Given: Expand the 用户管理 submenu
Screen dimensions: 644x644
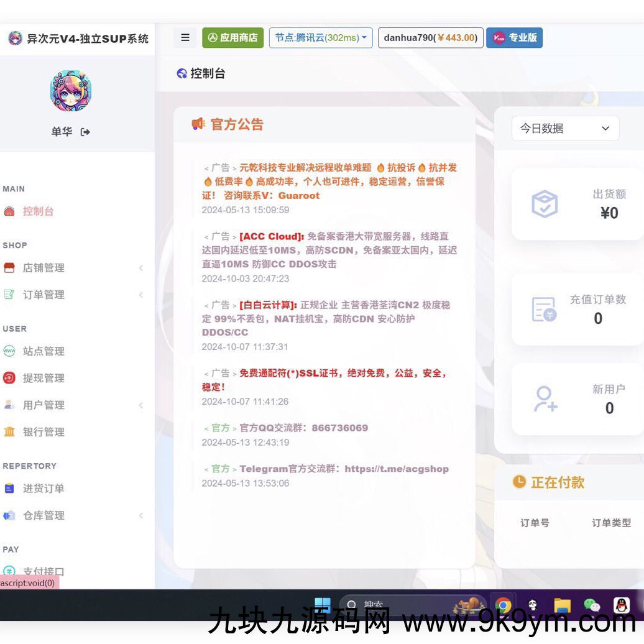Looking at the screenshot, I should [141, 405].
